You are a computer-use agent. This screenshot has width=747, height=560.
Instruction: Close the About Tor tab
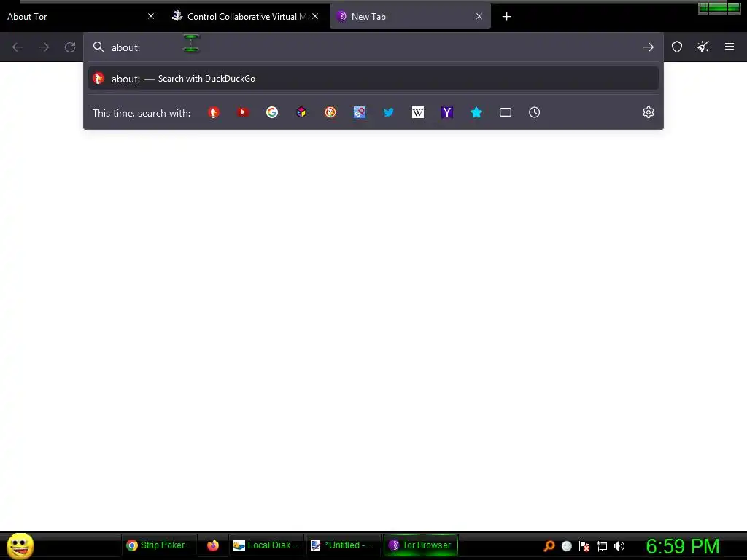coord(151,16)
